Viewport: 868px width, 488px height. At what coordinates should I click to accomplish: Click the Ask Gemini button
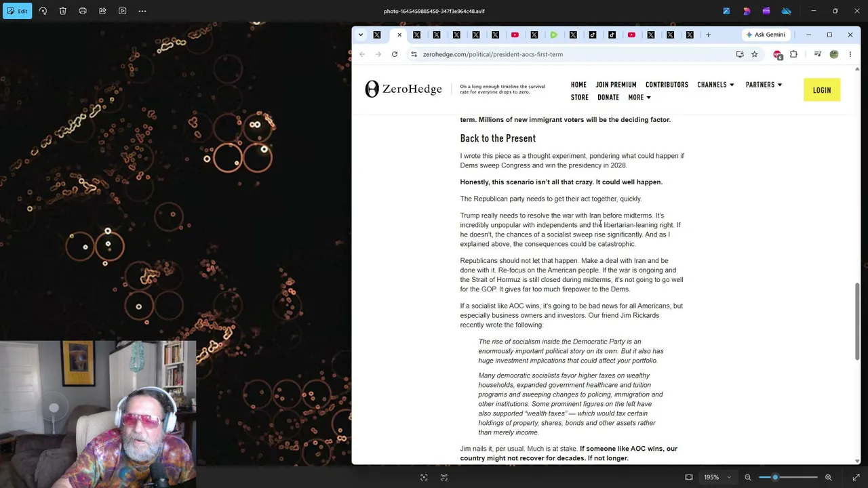point(765,35)
